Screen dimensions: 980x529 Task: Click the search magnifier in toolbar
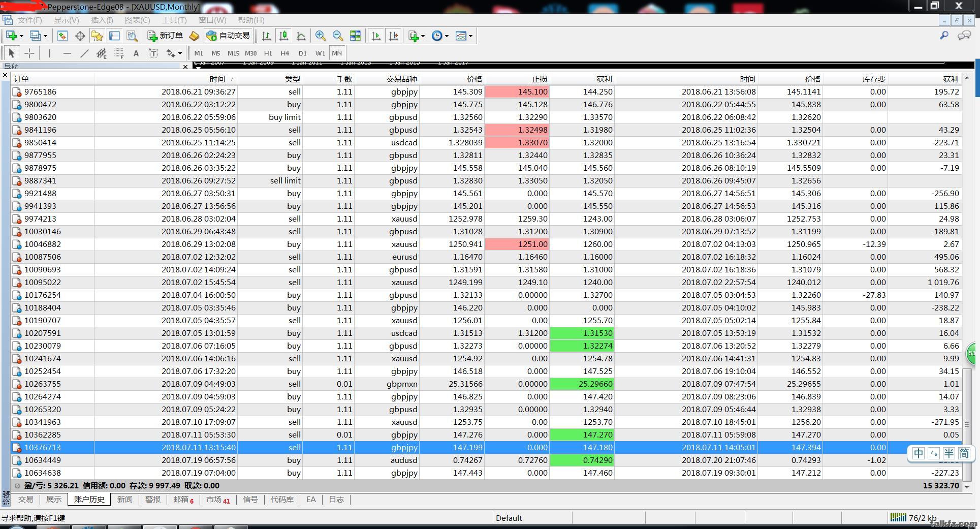944,36
